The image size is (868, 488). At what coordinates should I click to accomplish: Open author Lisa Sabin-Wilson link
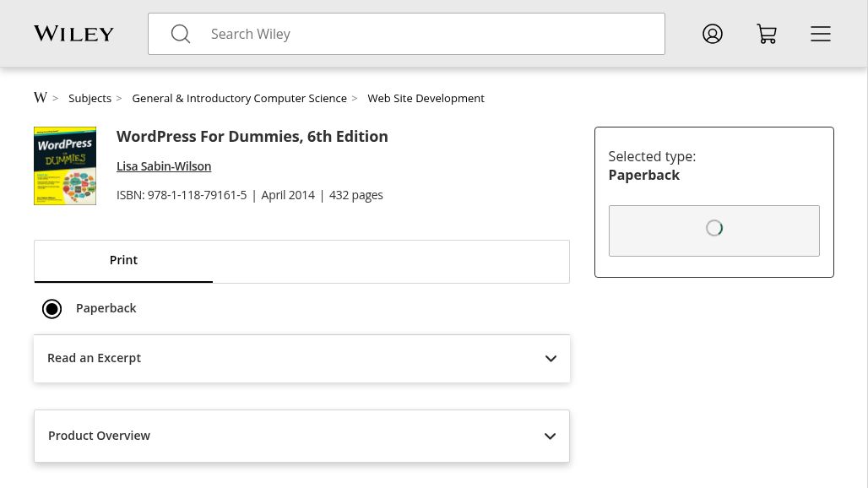(x=164, y=166)
